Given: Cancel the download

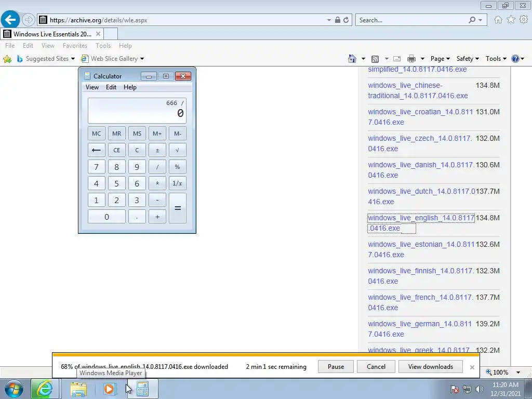Looking at the screenshot, I should [x=376, y=367].
